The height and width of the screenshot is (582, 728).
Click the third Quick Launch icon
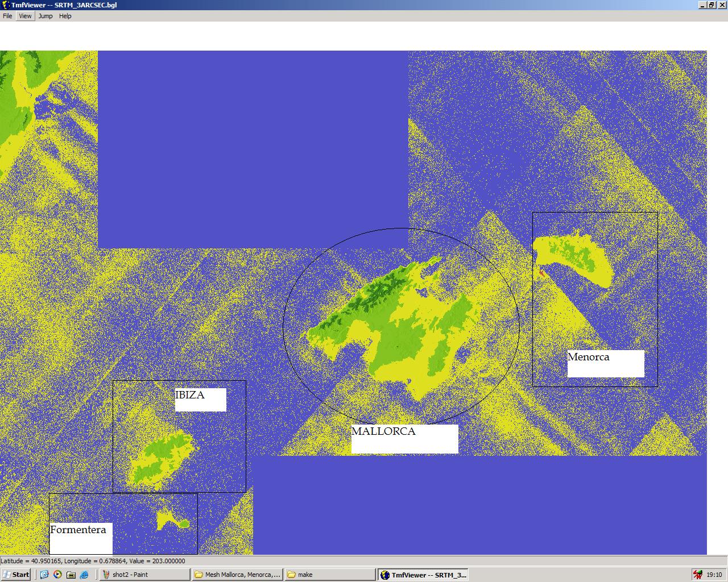(71, 575)
